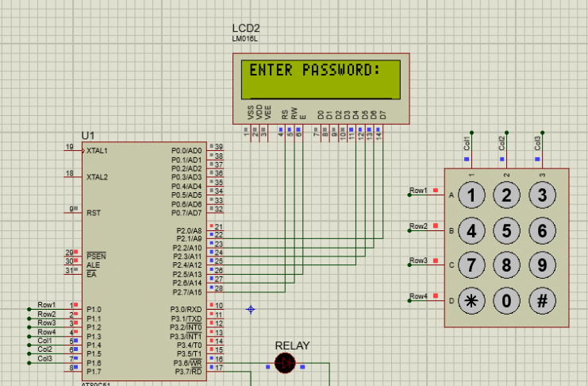Screen dimensions: 588x386
Task: Push keypad key 3
Action: [542, 195]
